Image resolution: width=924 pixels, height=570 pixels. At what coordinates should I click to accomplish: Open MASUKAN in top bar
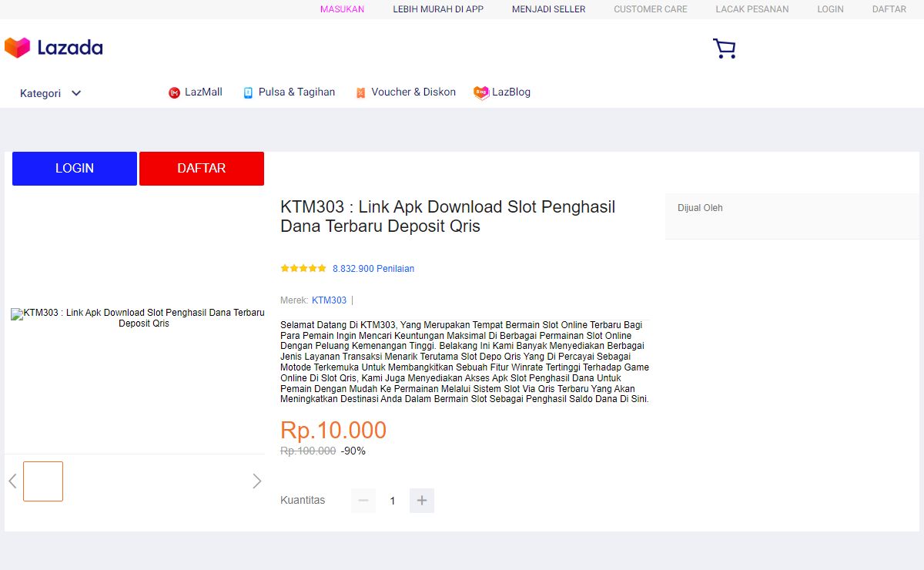342,9
